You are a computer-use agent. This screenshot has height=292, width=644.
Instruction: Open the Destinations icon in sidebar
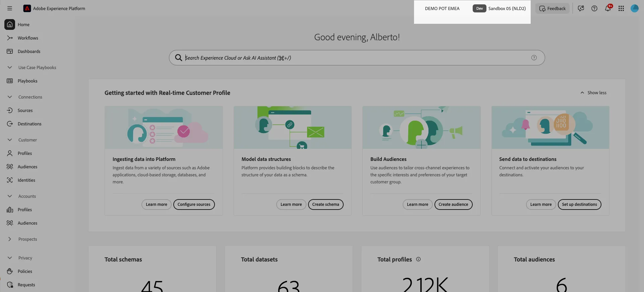[10, 124]
